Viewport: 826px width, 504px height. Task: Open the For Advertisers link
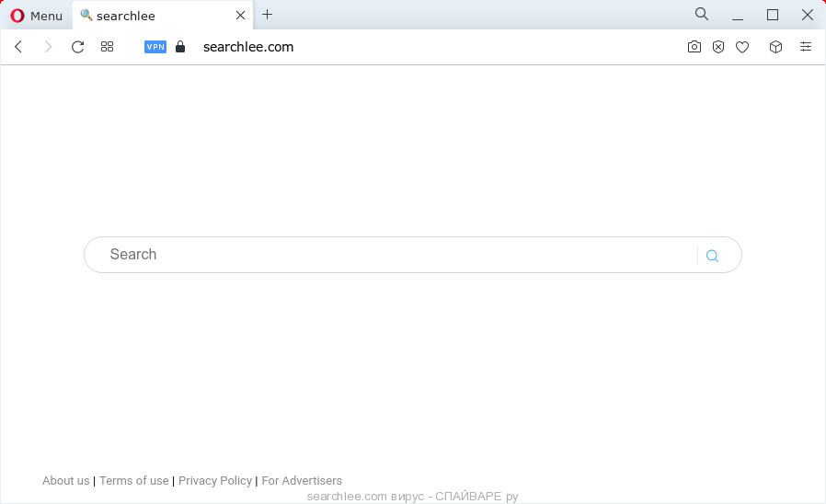tap(302, 480)
